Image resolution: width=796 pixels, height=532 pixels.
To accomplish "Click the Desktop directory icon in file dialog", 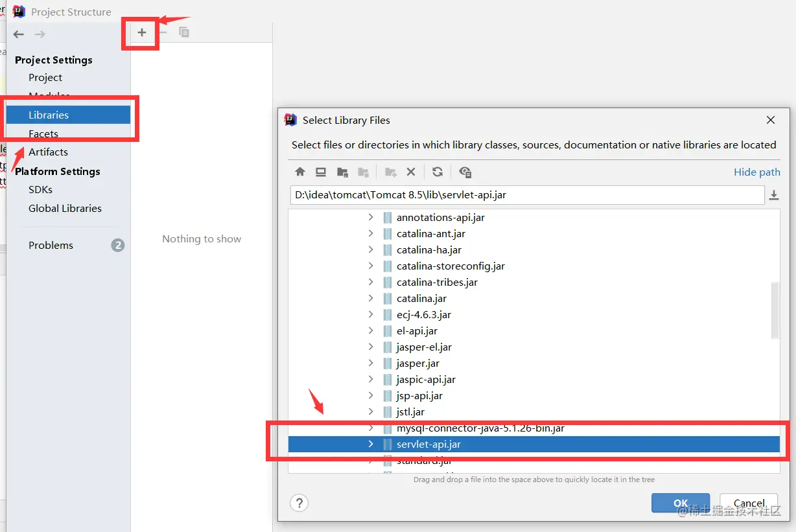I will tap(321, 172).
